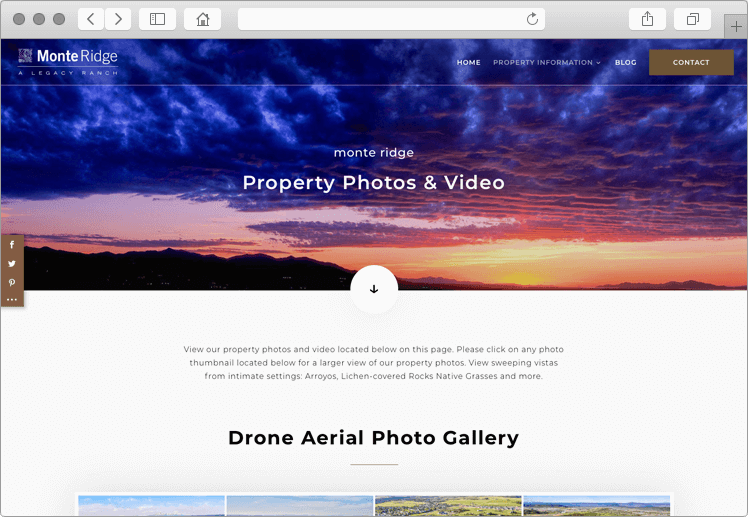Click the window zoom traffic-light button
The image size is (748, 517).
tap(59, 19)
